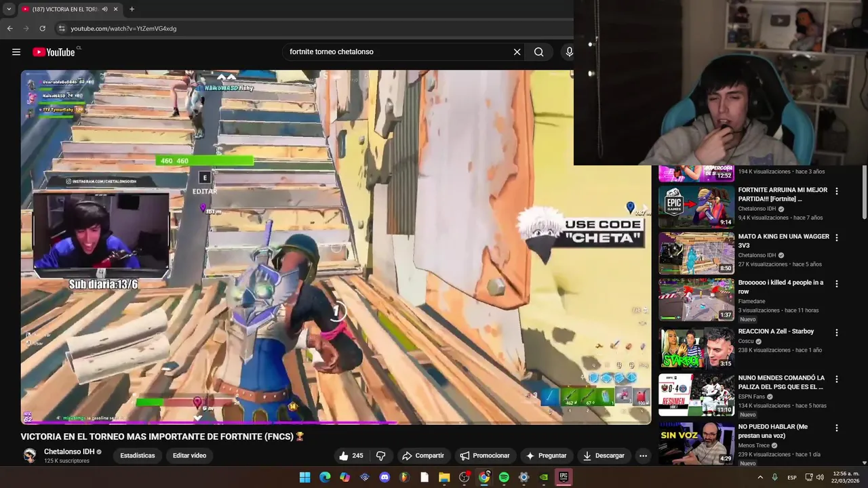
Task: Click 'ESPN Fans' channel name
Action: pyautogui.click(x=752, y=397)
